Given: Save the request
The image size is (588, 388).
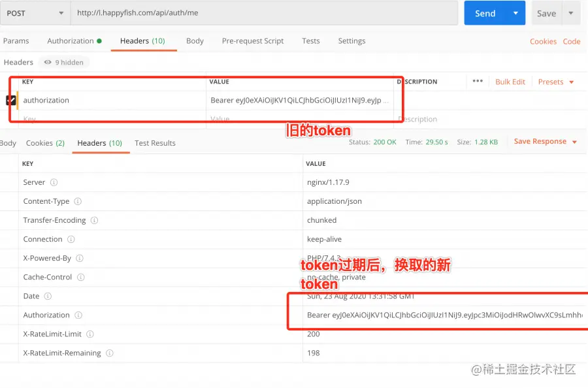Looking at the screenshot, I should (546, 14).
